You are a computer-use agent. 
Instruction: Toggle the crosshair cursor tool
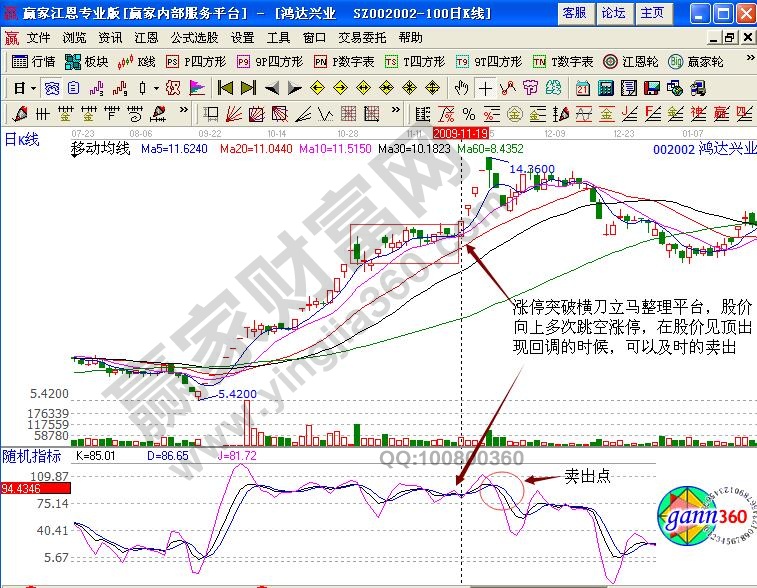485,88
